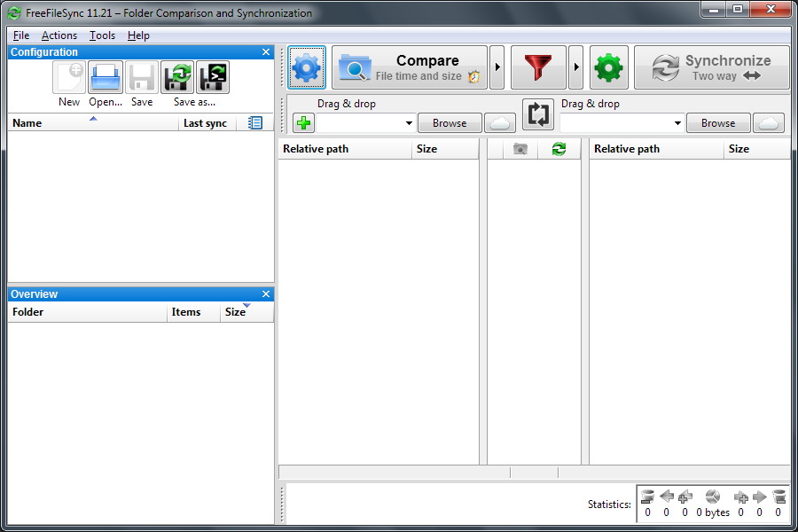Expand comparison variant arrow next to Compare
This screenshot has width=798, height=532.
497,67
